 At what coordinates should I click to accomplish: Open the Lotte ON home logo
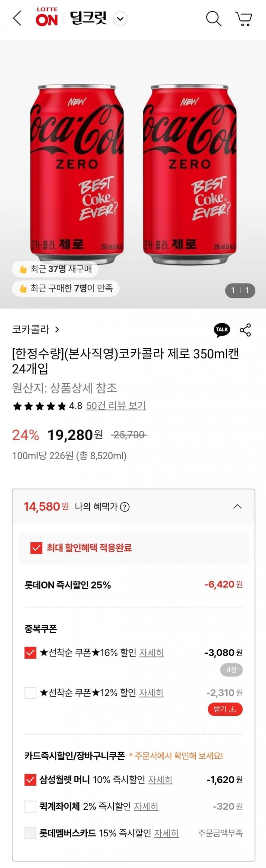[47, 17]
